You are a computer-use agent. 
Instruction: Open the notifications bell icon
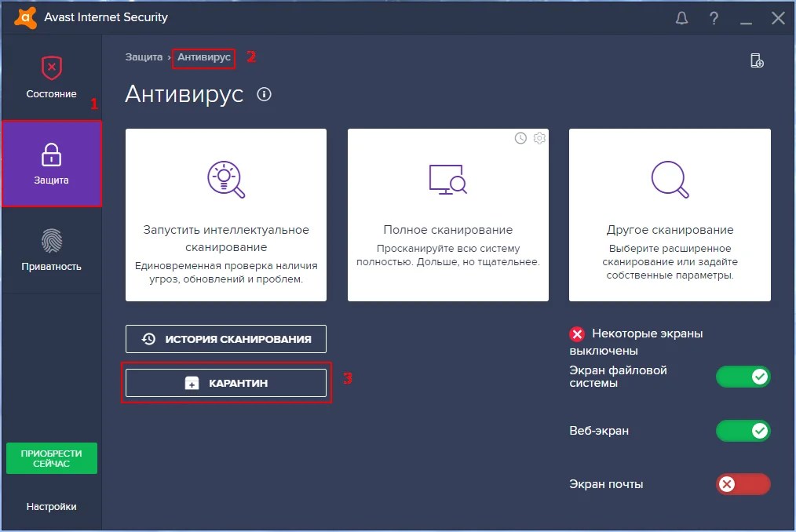pos(681,18)
